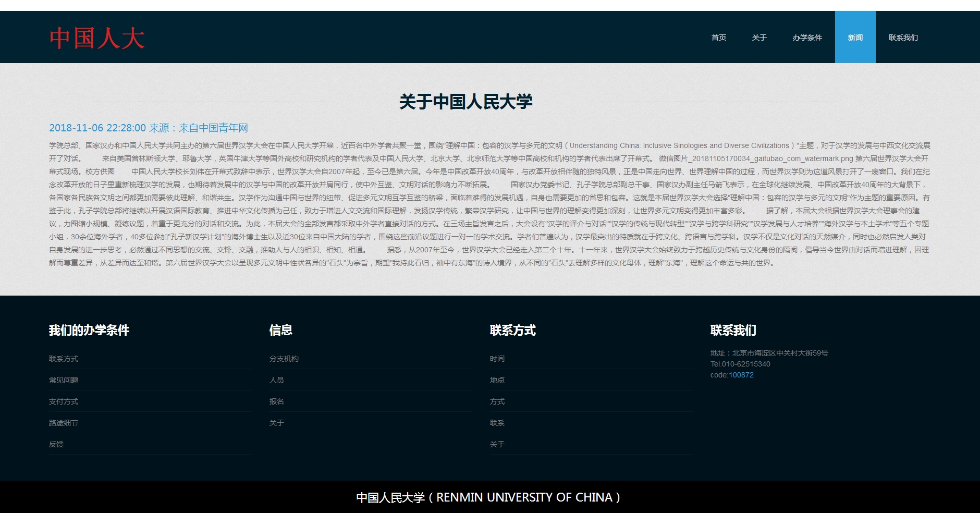
Task: Visit the 支付方式 footer link
Action: pos(64,401)
